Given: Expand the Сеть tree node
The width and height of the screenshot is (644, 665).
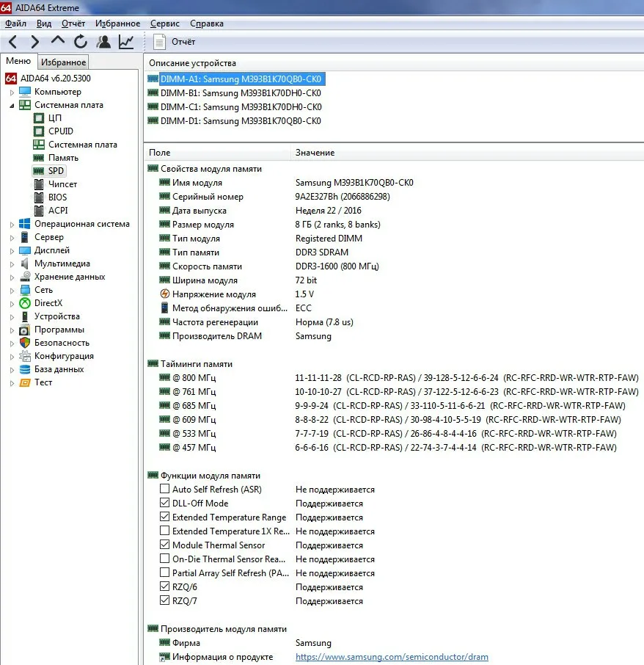Looking at the screenshot, I should pos(12,291).
